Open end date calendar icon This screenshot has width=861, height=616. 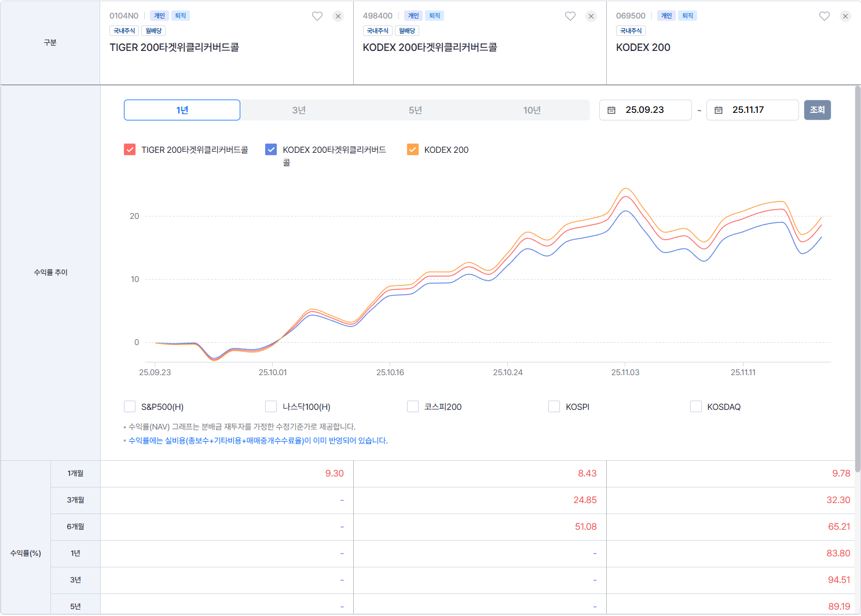coord(719,110)
